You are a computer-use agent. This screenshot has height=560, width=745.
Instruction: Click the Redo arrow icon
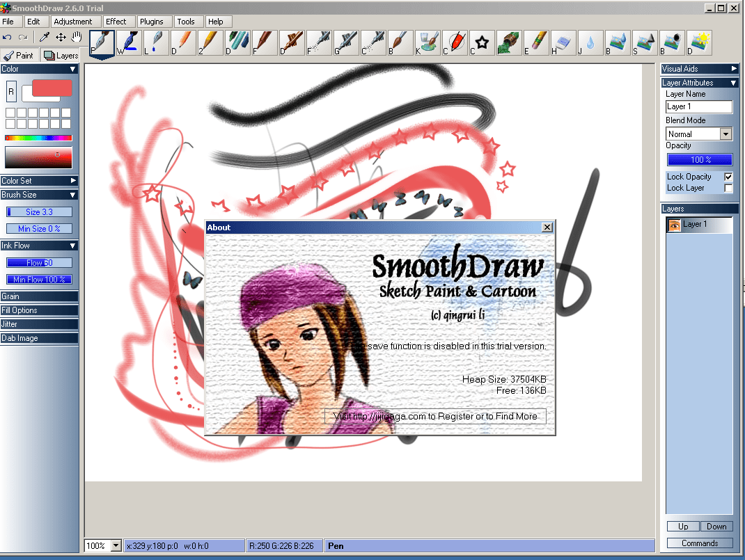[23, 37]
